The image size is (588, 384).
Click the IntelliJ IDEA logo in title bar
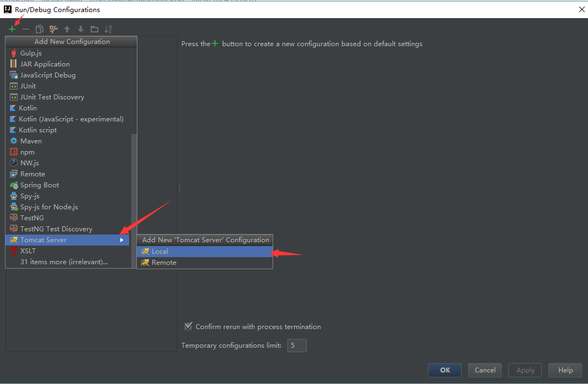[x=8, y=9]
